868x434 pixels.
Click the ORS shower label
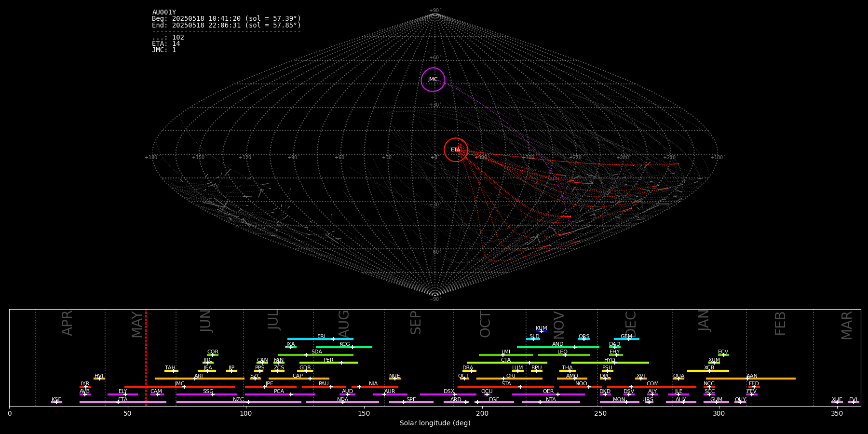[584, 337]
